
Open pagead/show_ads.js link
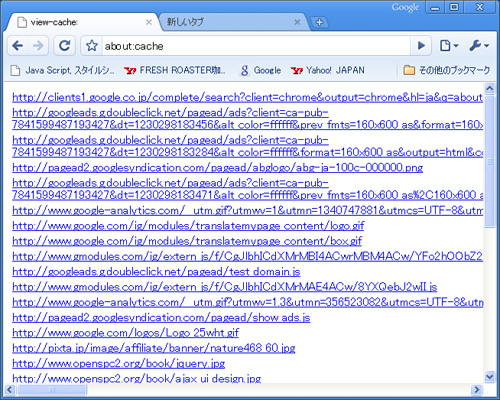[161, 318]
